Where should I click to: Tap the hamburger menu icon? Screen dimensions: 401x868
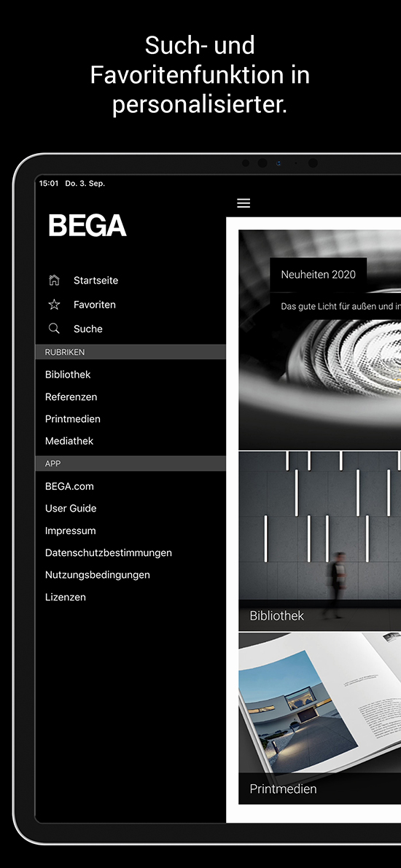coord(244,203)
